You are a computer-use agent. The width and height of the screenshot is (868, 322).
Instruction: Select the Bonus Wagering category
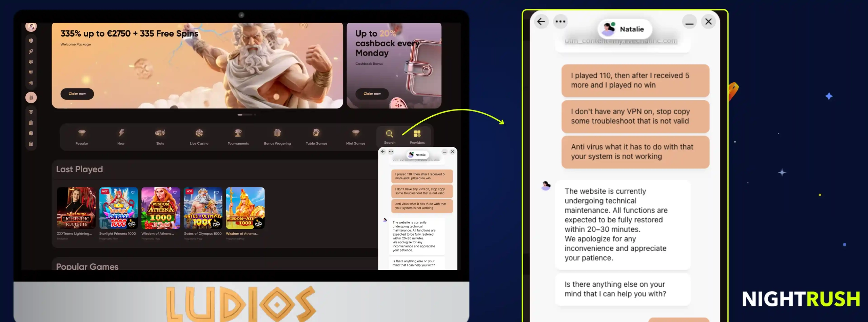click(x=277, y=137)
